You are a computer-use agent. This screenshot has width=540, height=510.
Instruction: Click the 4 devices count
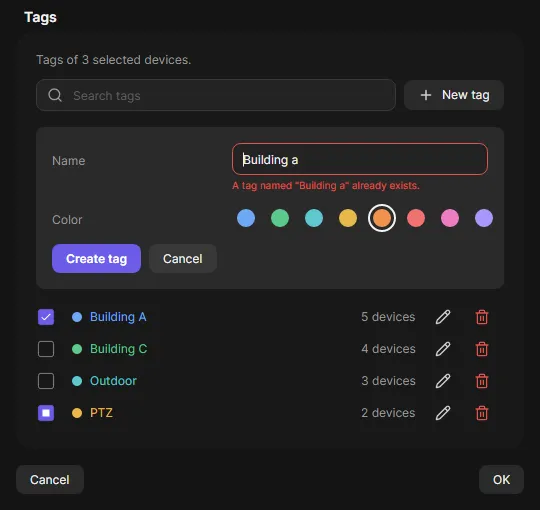tap(388, 349)
